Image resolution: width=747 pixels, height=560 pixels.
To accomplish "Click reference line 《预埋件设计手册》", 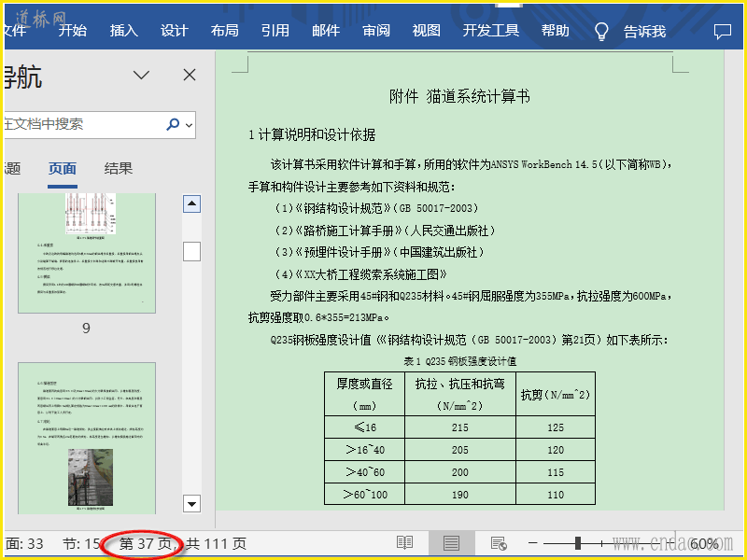I will (379, 252).
